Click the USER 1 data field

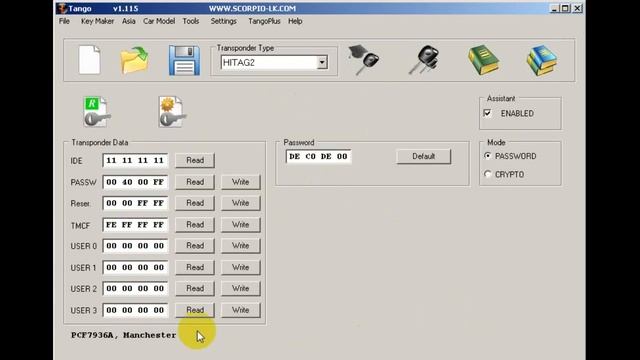click(135, 267)
